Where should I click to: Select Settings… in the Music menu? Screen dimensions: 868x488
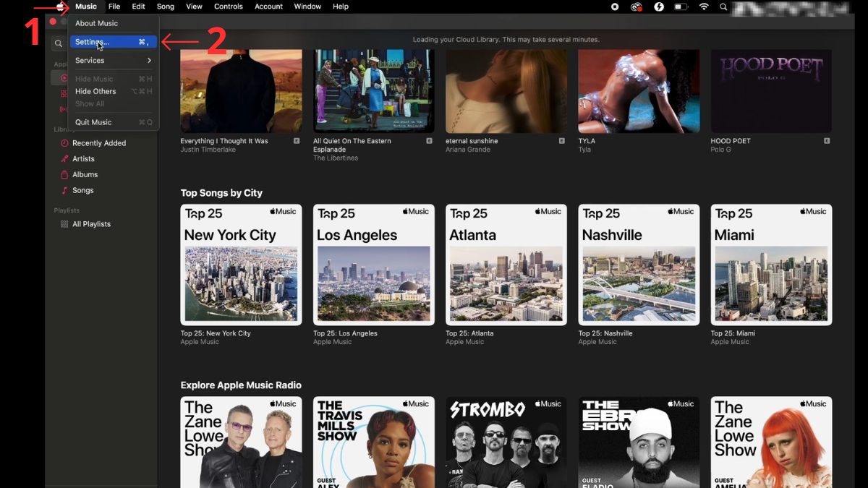[114, 42]
